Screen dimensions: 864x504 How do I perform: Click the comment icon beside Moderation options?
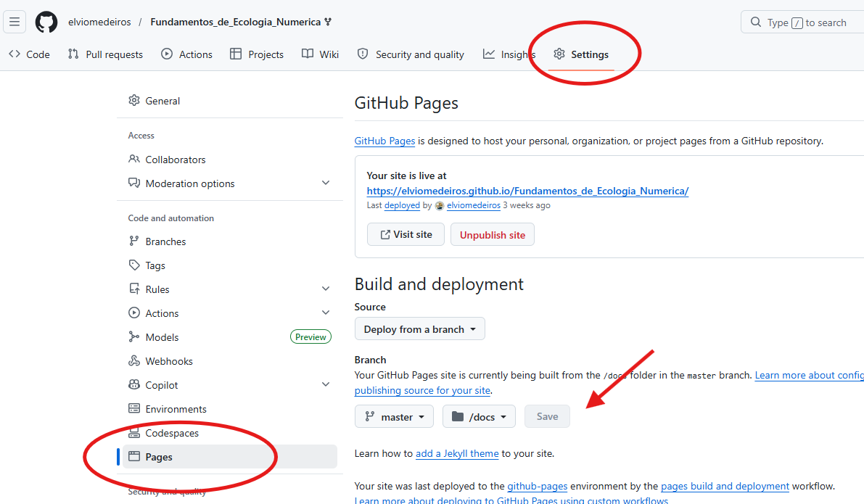tap(134, 183)
